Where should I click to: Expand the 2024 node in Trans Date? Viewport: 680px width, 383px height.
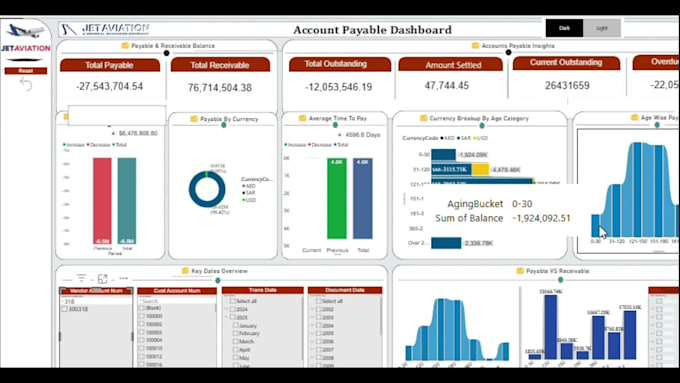point(226,309)
